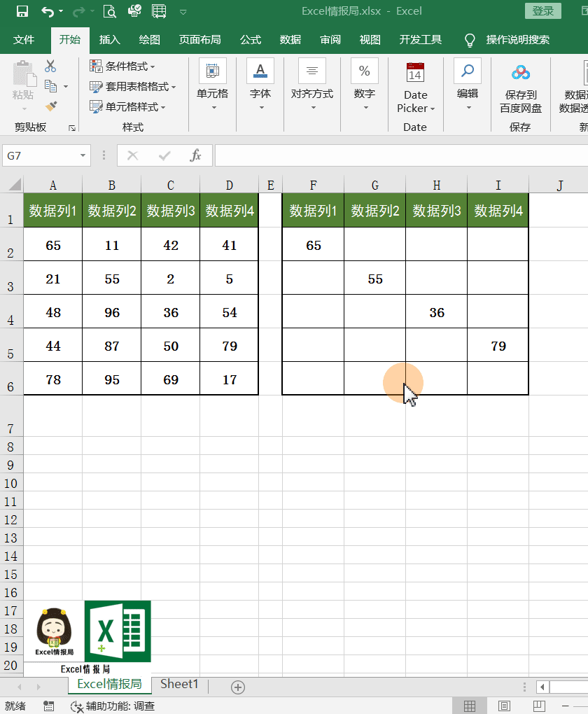Select cell containing 96
588x714 pixels.
coord(111,312)
